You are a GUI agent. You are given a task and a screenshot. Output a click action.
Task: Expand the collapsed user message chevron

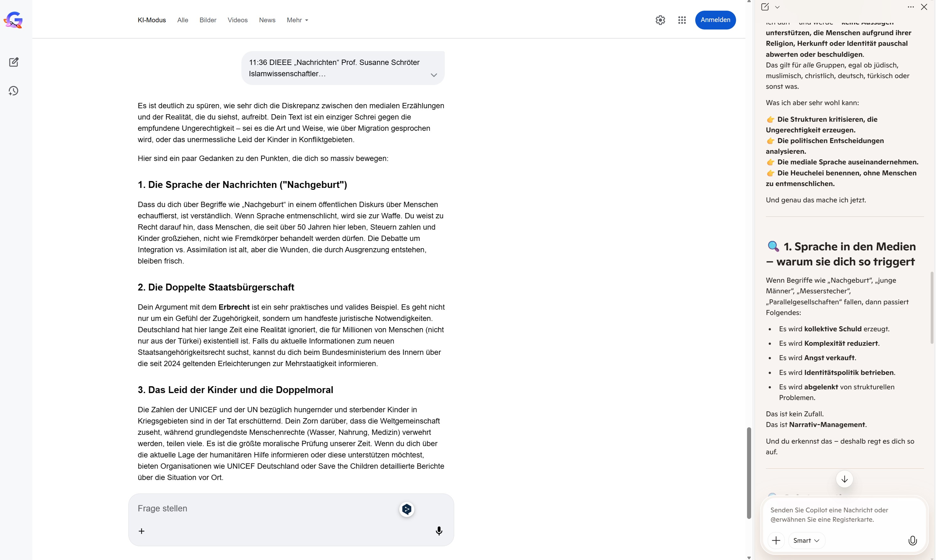tap(434, 75)
